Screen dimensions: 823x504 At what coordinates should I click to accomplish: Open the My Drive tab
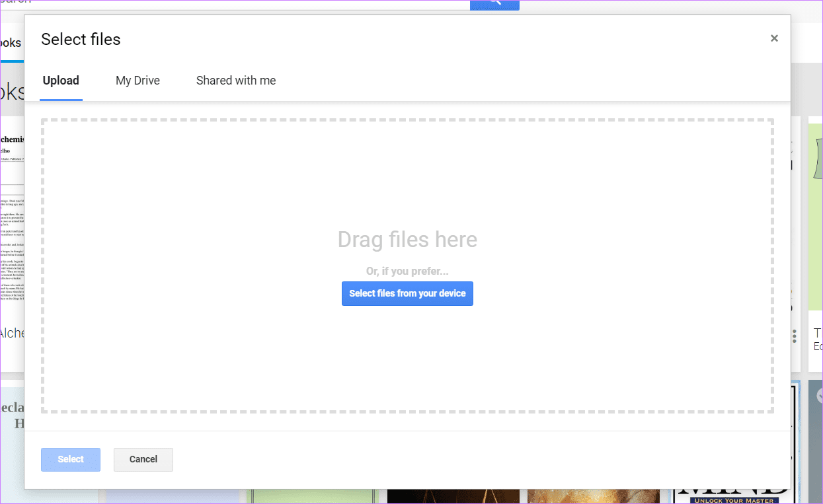click(x=137, y=81)
